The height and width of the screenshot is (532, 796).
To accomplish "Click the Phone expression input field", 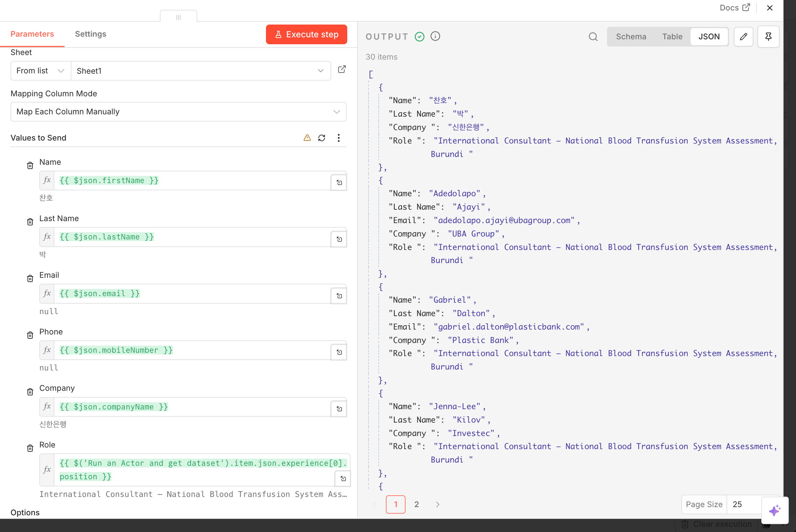I will [x=192, y=350].
